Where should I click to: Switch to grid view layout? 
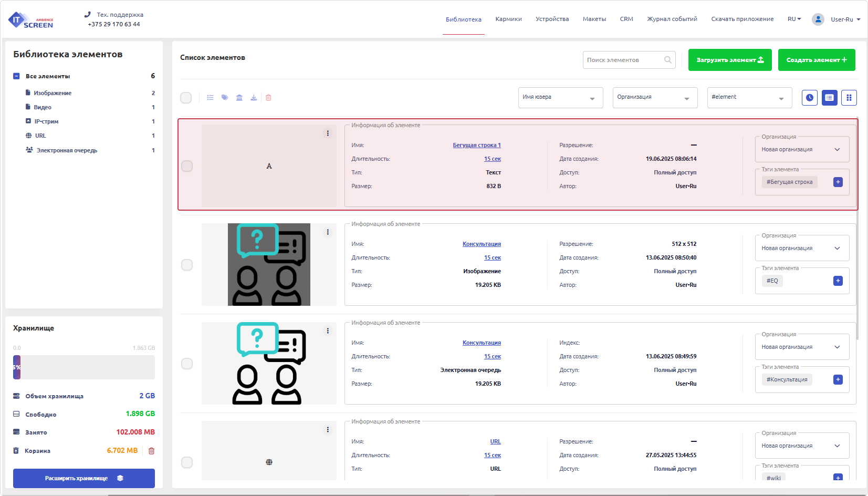pyautogui.click(x=849, y=98)
